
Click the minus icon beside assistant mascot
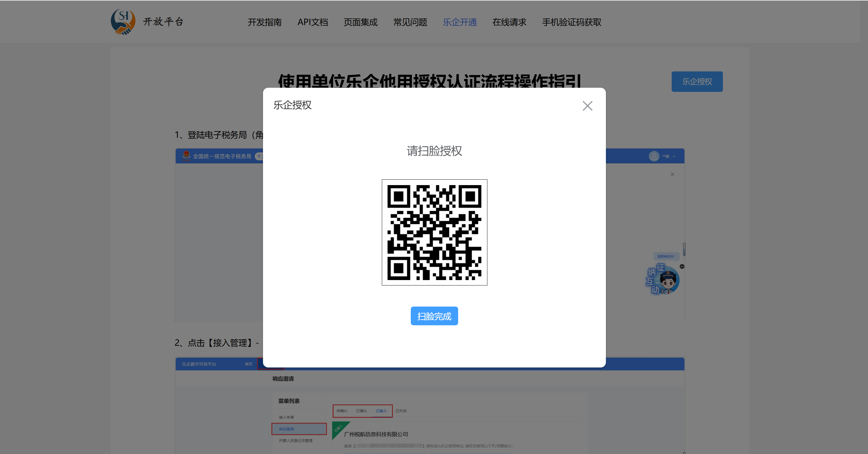click(682, 266)
